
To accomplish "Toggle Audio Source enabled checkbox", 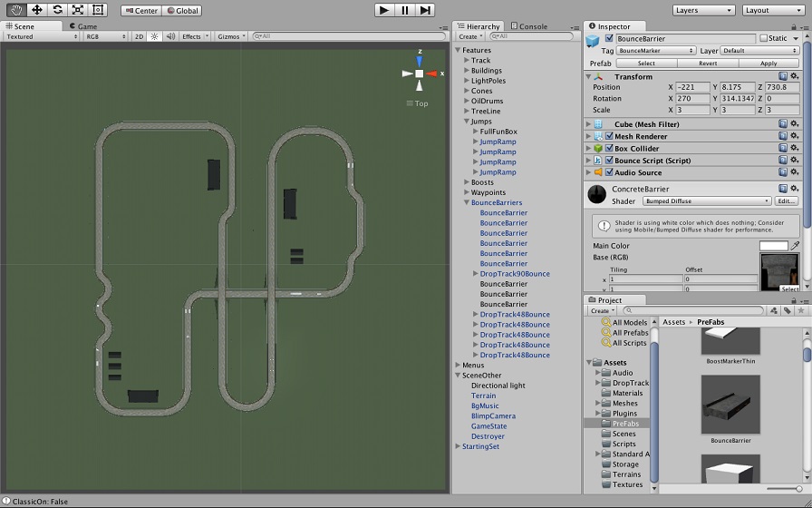I will pyautogui.click(x=609, y=172).
